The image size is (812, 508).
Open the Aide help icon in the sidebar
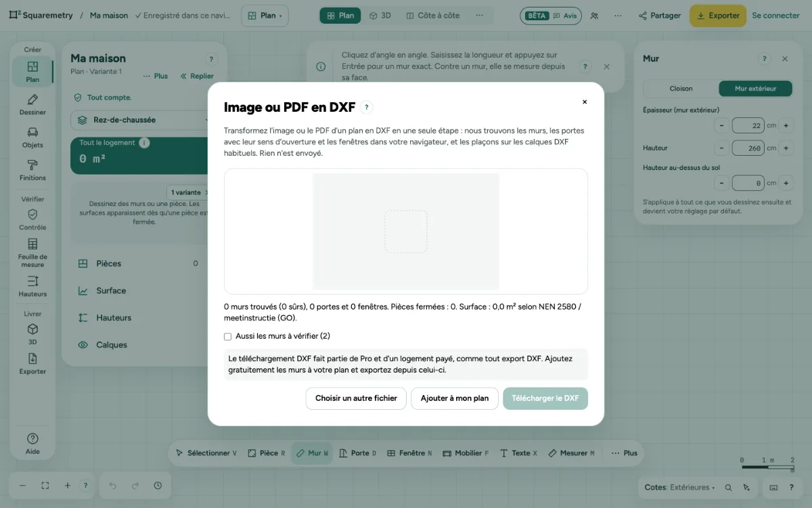tap(32, 443)
